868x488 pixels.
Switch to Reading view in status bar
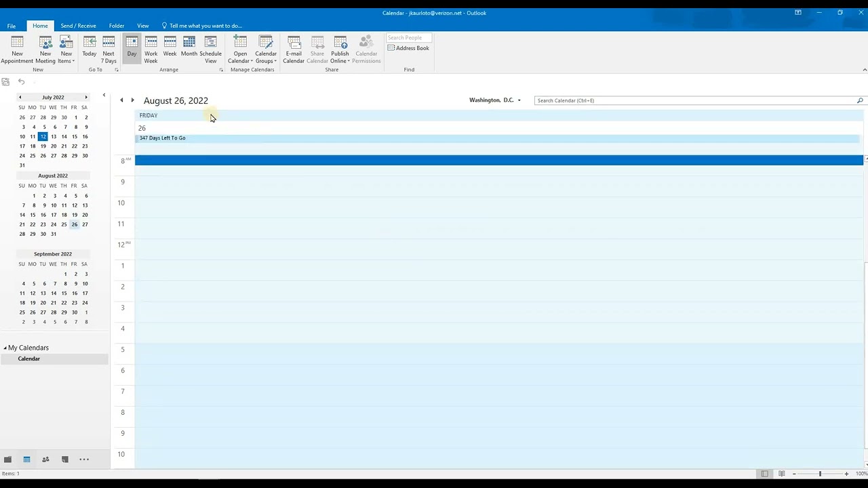[x=781, y=474]
